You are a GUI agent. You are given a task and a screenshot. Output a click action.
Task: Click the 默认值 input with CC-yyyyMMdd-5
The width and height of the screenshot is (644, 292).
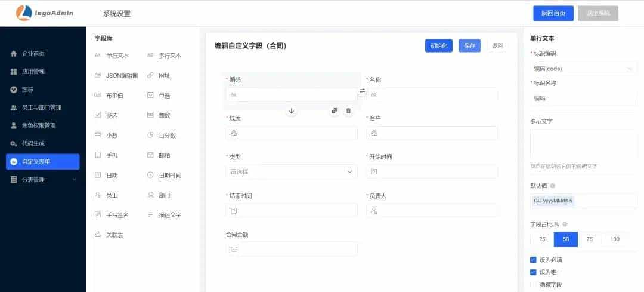tap(584, 201)
